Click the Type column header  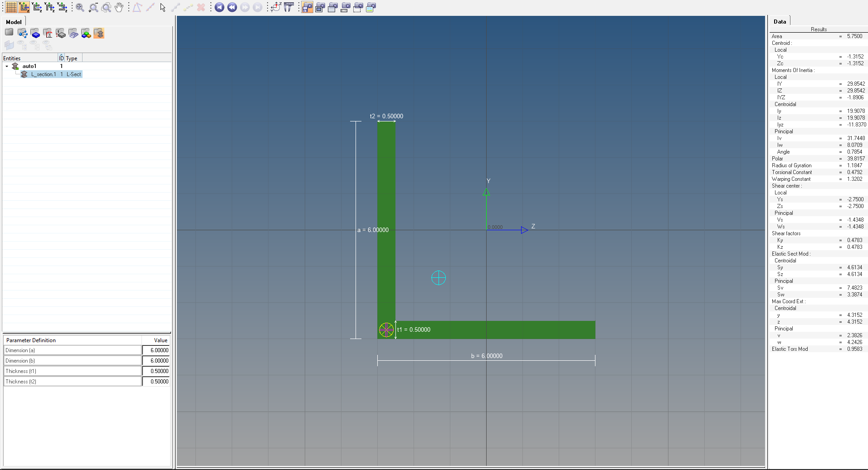coord(72,58)
